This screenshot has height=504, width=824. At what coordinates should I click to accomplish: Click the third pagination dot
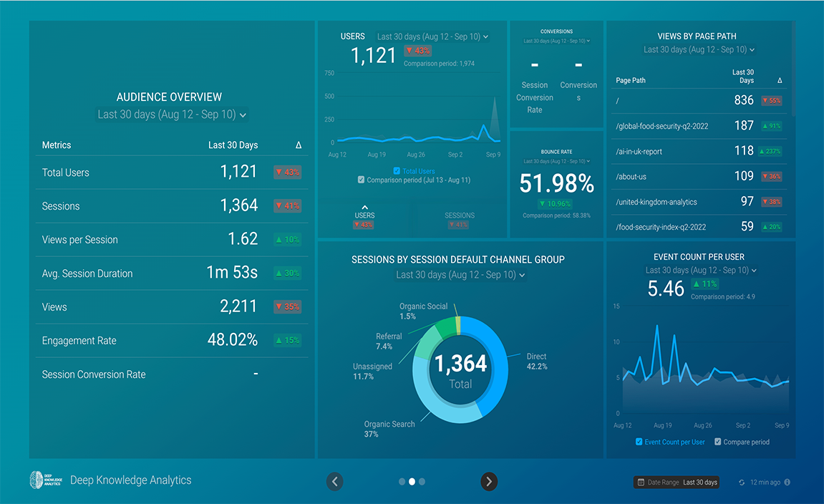422,482
